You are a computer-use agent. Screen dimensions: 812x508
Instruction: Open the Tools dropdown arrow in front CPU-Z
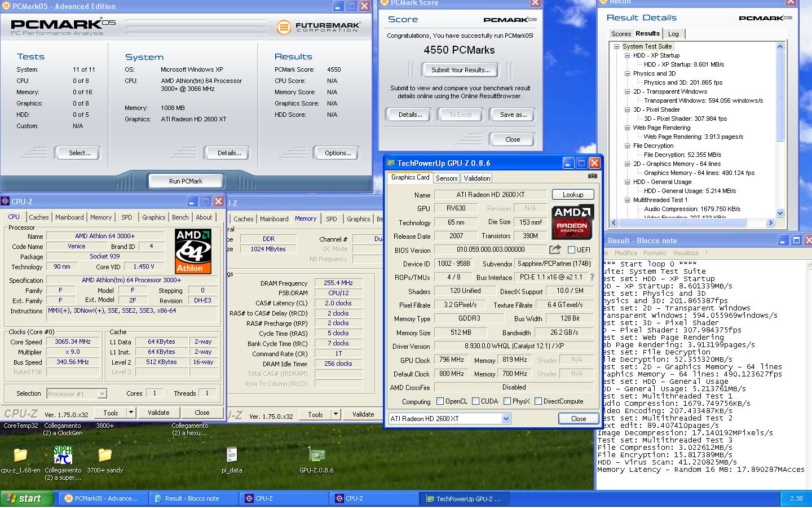131,413
